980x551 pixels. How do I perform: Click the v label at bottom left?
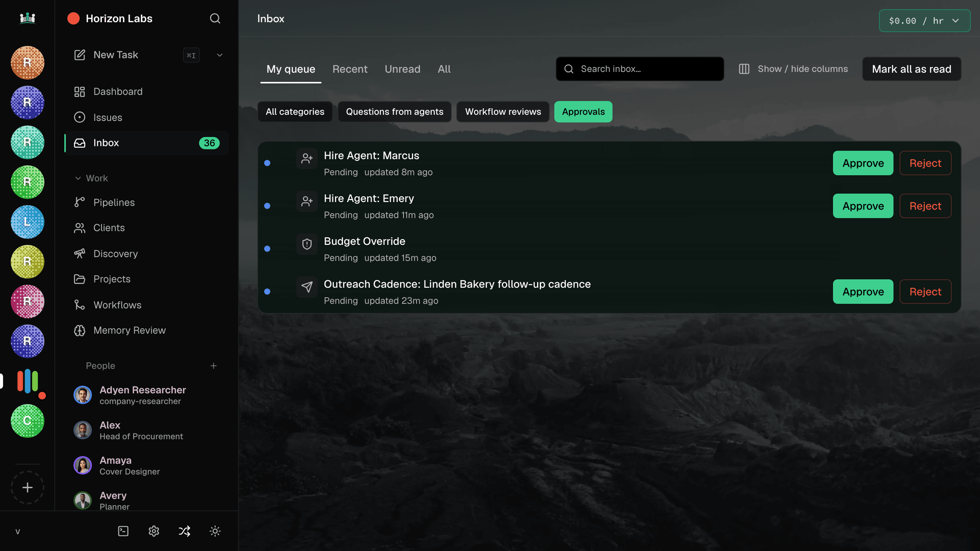point(18,531)
